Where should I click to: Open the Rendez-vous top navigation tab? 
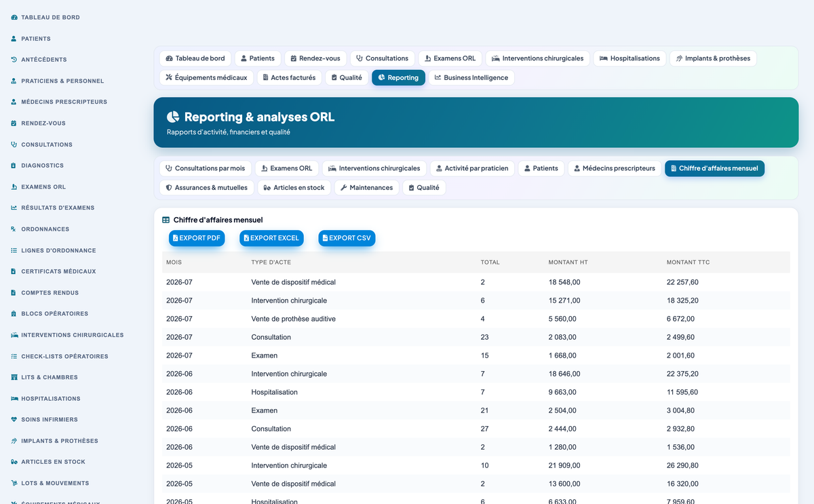point(315,58)
